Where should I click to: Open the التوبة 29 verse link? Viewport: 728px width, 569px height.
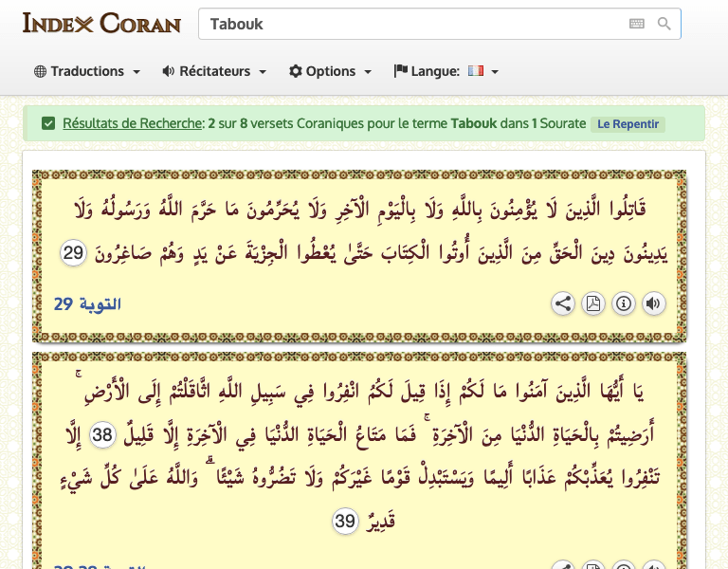pos(87,304)
